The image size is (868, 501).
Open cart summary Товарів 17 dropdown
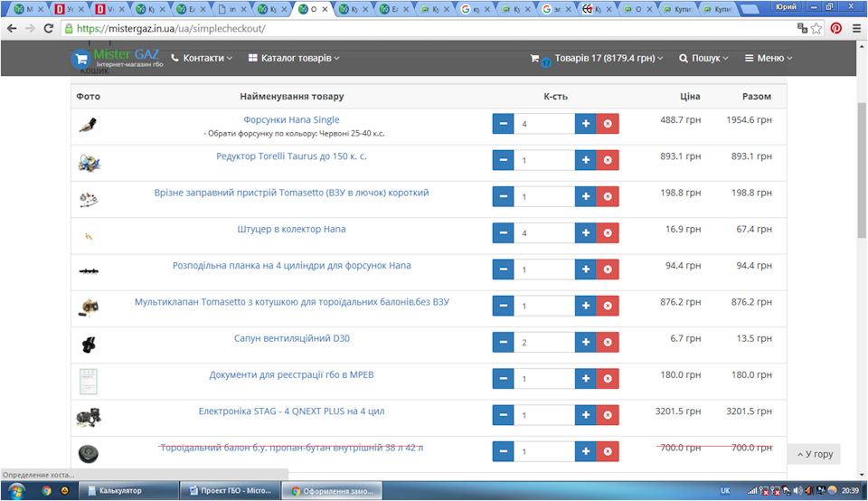tap(596, 58)
